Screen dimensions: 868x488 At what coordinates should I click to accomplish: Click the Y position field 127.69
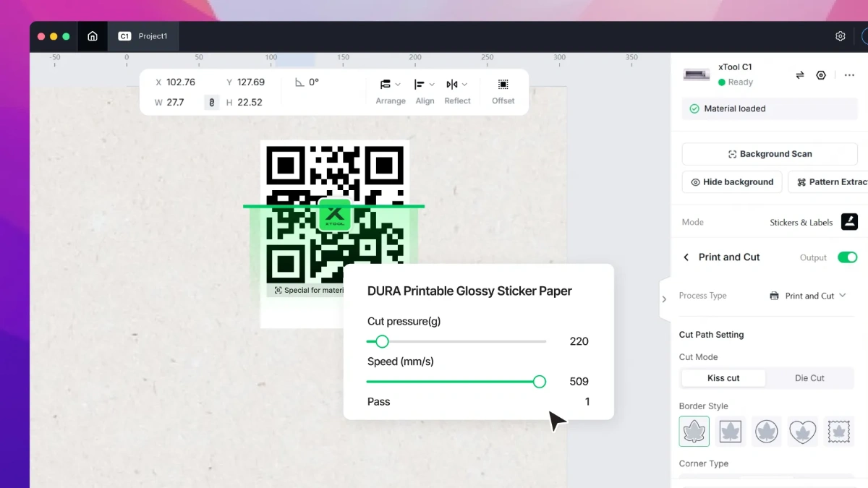251,82
